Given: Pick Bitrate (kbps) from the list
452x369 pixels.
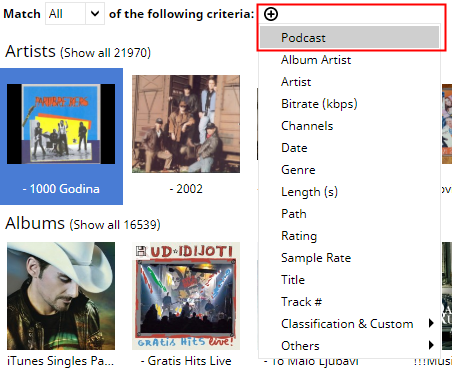Looking at the screenshot, I should pos(349,104).
